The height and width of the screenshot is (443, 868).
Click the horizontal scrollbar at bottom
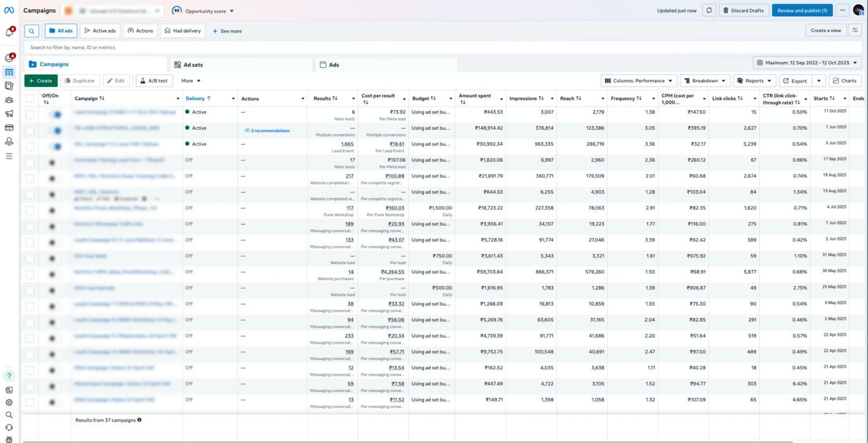(x=407, y=441)
